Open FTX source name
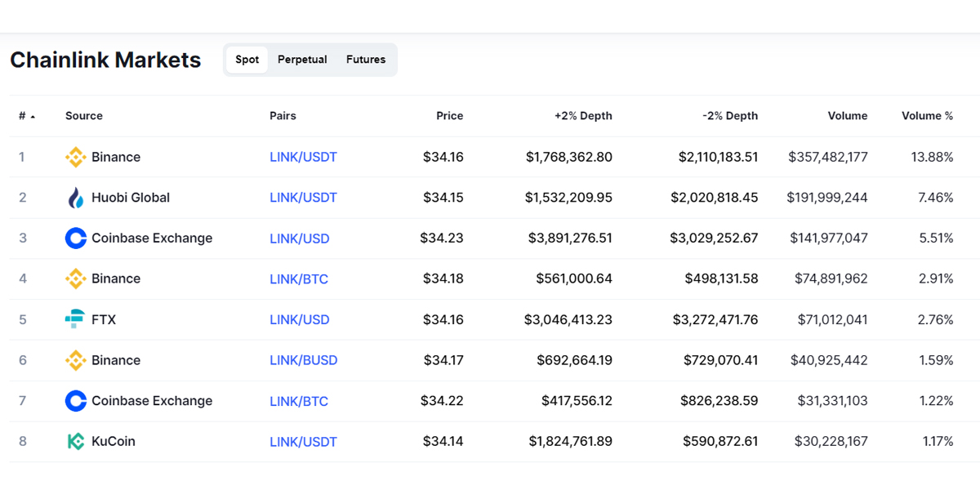 tap(104, 319)
